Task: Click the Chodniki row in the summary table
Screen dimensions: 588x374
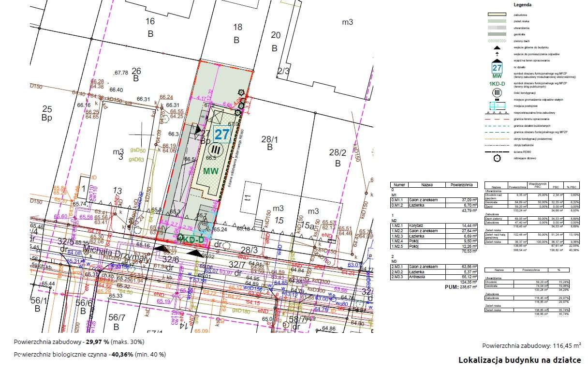Action: coord(527,282)
